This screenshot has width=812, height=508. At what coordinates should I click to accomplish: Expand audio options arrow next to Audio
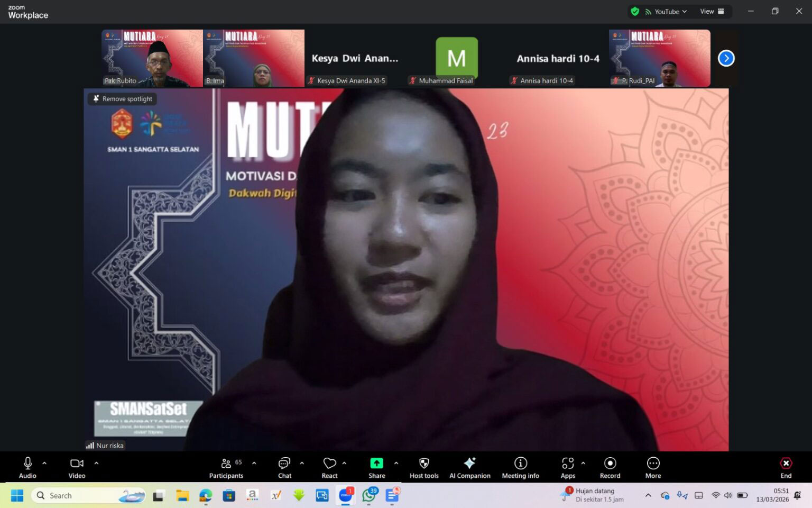click(x=44, y=463)
